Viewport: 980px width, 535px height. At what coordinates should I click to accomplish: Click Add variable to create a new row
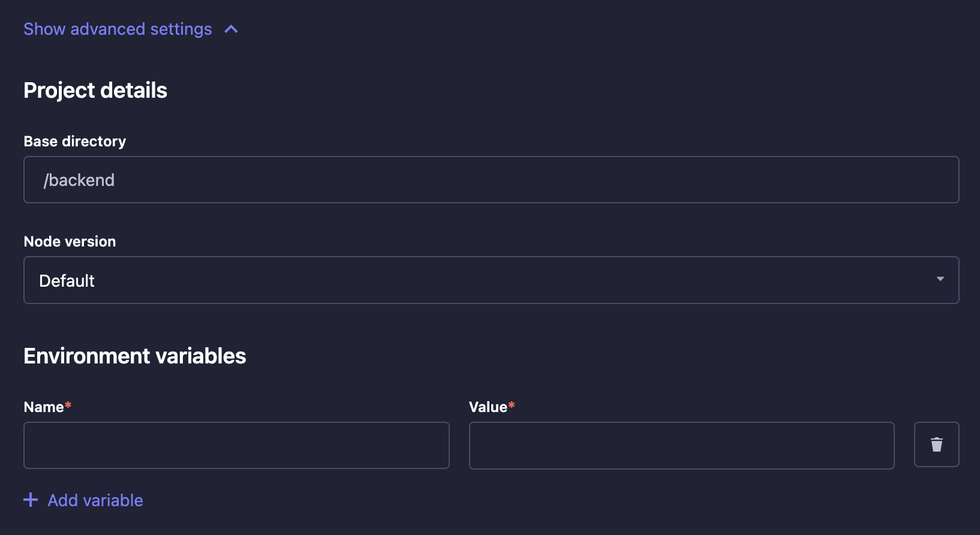[x=94, y=500]
